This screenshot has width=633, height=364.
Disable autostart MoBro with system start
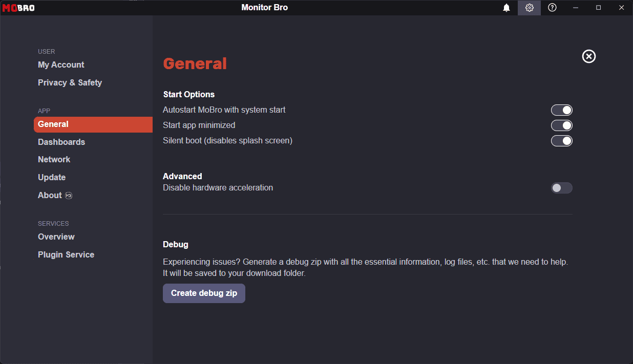[x=562, y=110]
